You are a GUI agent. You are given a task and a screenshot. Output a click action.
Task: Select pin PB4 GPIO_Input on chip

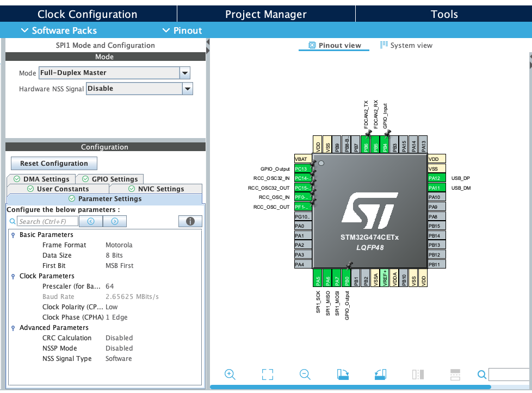385,145
